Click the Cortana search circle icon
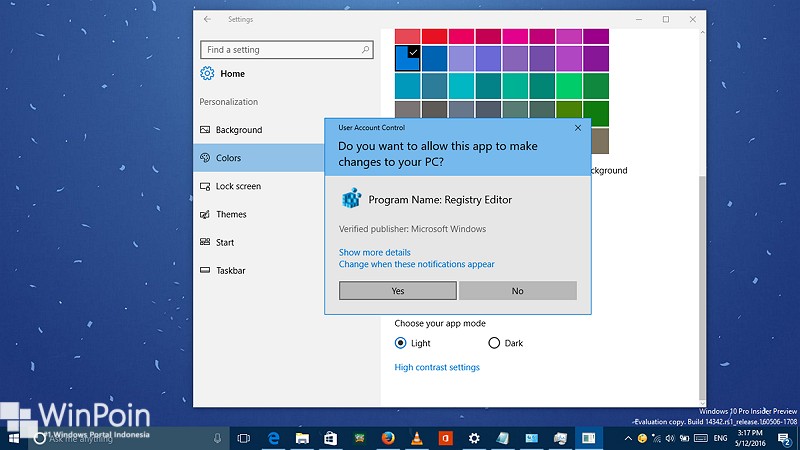This screenshot has height=450, width=800. 40,438
